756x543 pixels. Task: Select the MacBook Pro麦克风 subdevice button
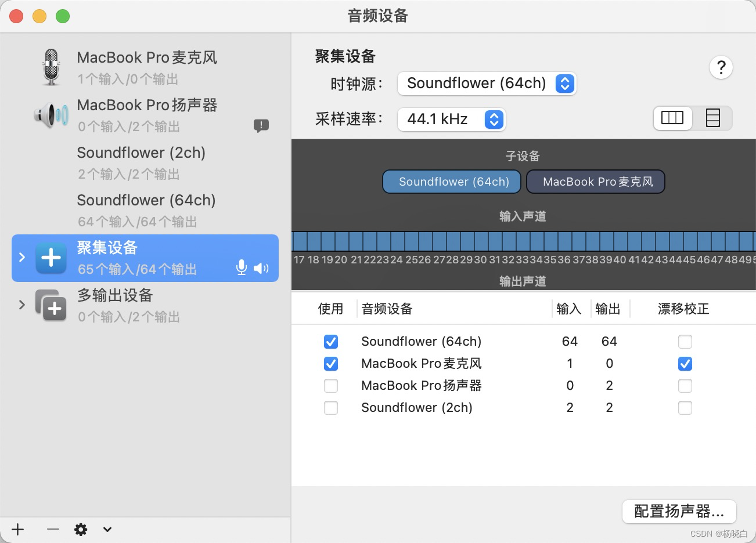[x=596, y=182]
